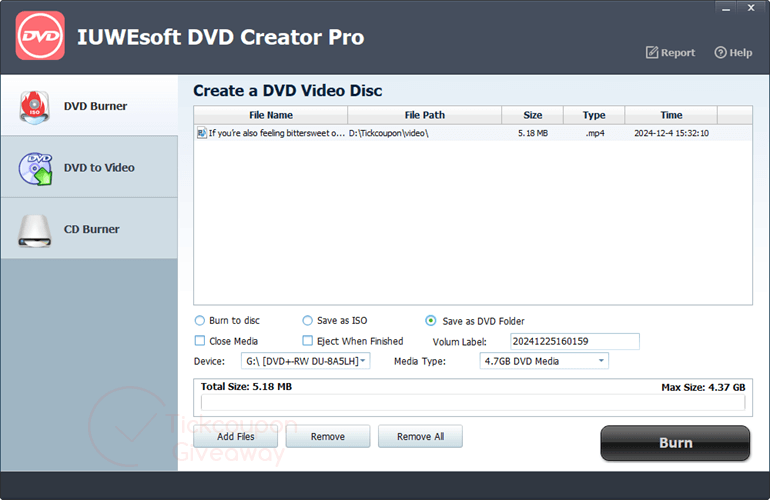Click the Help question mark icon

click(720, 53)
